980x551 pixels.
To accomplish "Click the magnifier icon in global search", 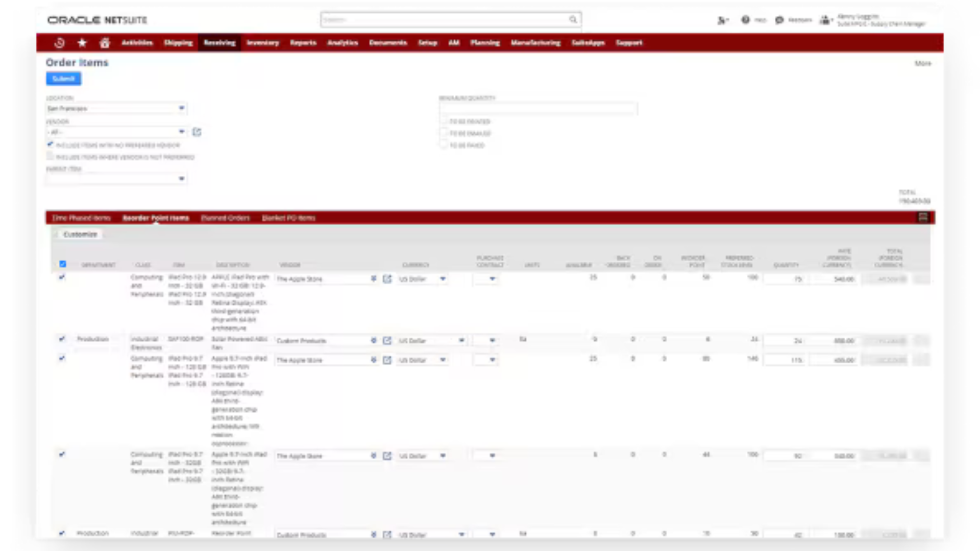I will [573, 19].
